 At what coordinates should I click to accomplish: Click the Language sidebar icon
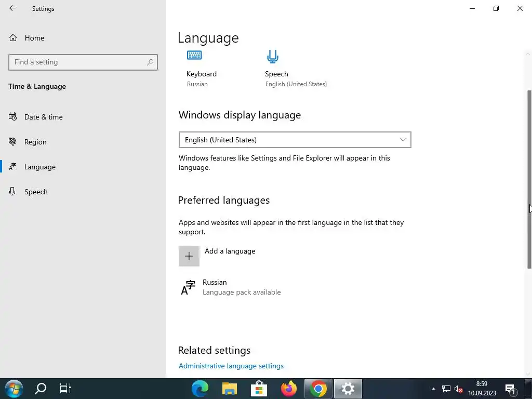(x=12, y=167)
